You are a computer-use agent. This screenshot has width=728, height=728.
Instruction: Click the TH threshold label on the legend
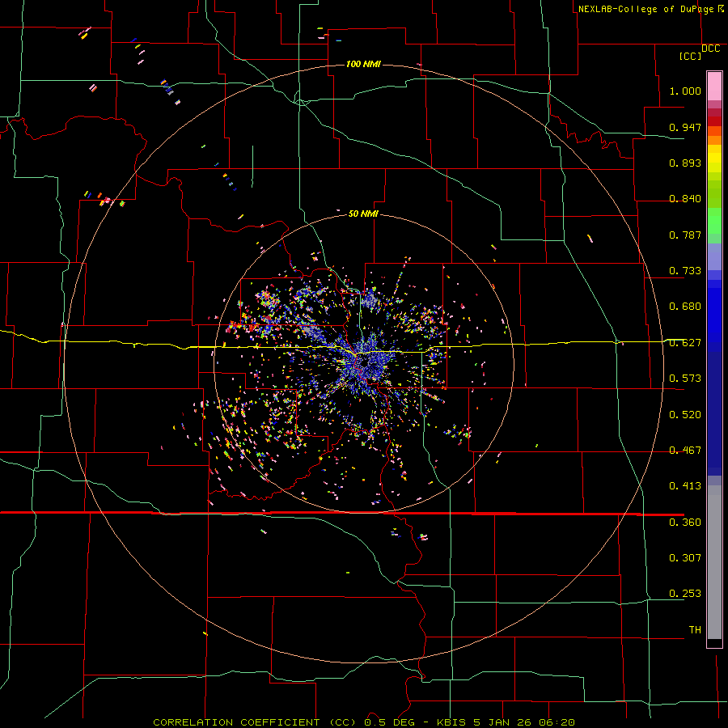coord(695,630)
